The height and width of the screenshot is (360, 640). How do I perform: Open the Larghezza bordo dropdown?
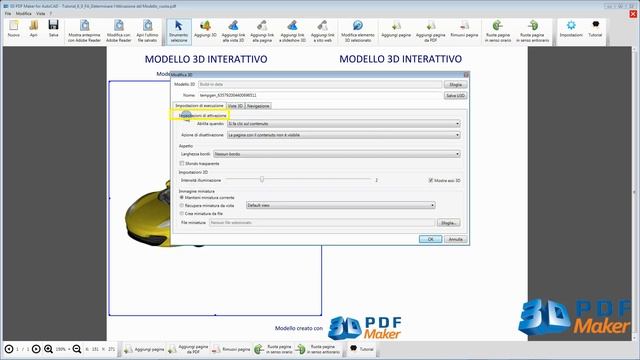pos(337,154)
